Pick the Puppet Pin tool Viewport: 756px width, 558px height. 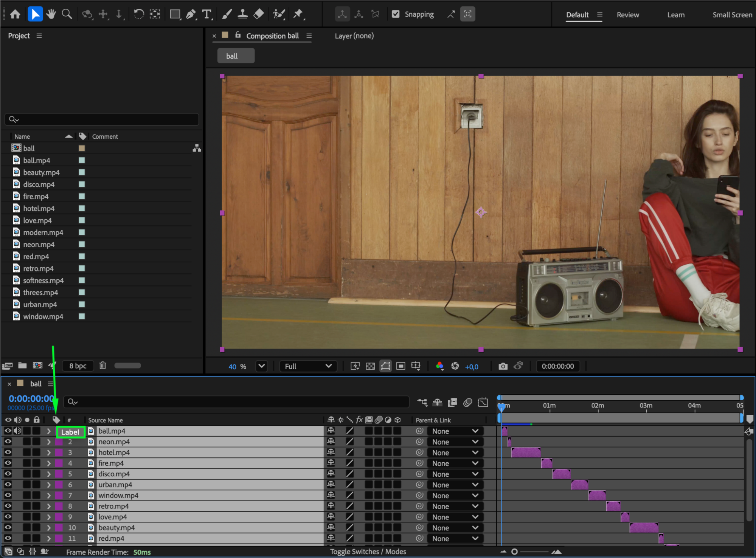[298, 14]
